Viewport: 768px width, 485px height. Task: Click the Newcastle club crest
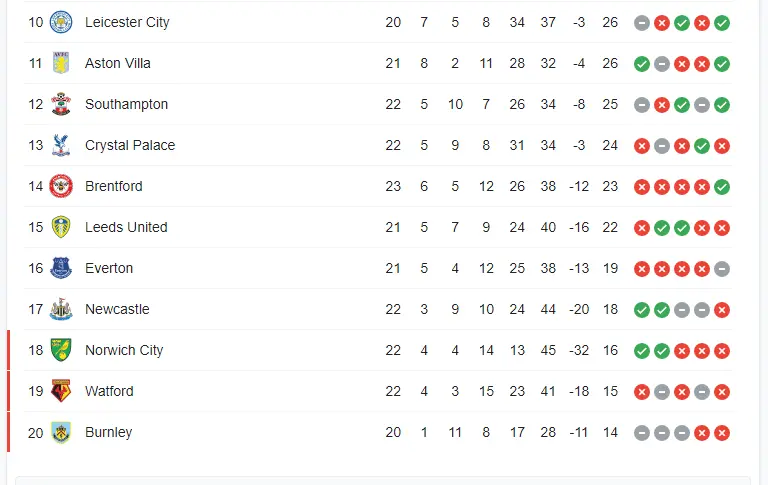(x=61, y=309)
